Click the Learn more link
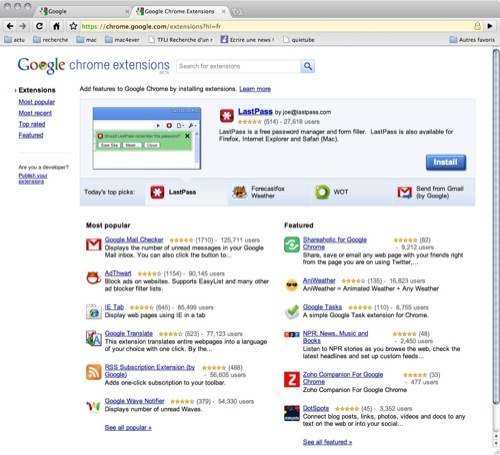 (255, 89)
